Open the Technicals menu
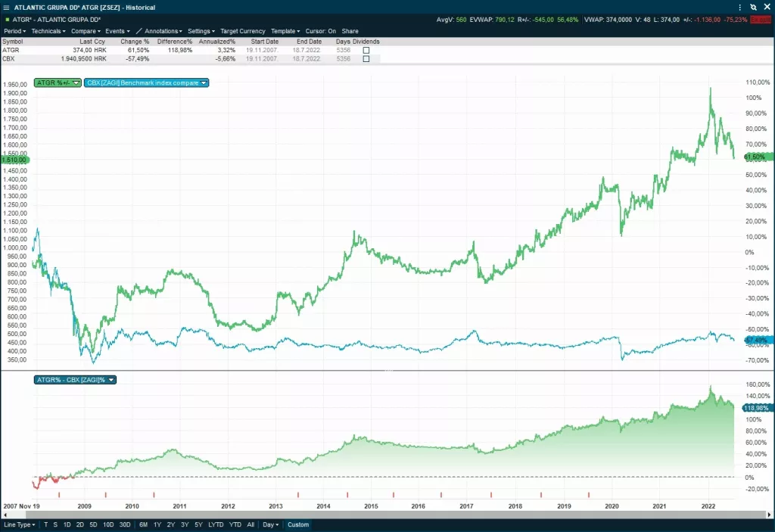The height and width of the screenshot is (532, 775). click(48, 31)
